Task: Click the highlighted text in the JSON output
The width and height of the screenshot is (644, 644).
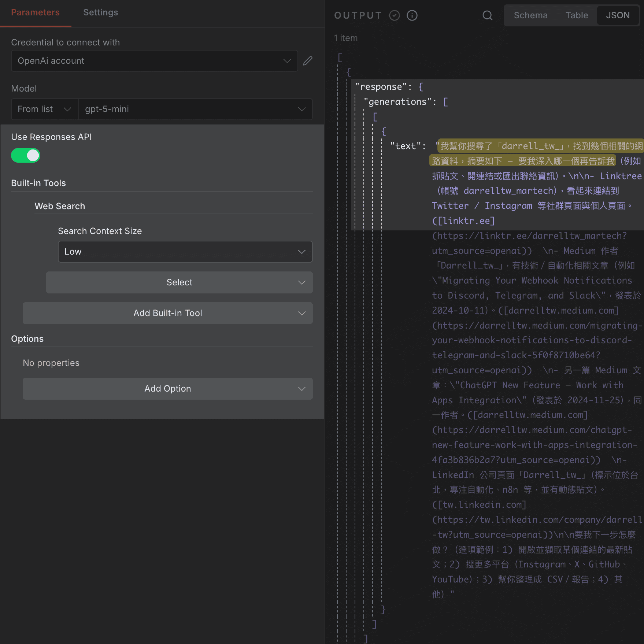Action: coord(531,154)
